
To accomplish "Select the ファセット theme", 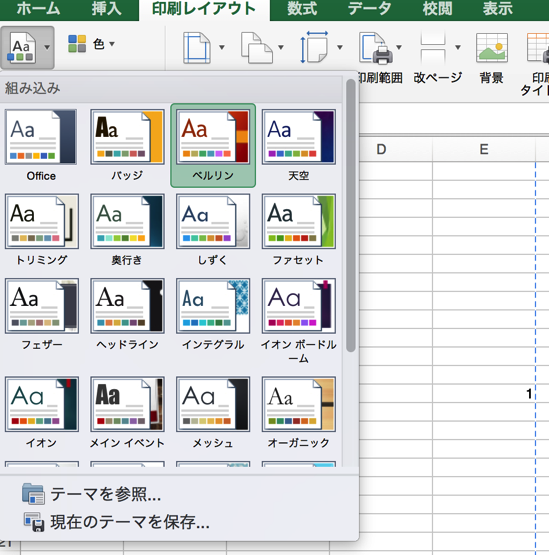I will pyautogui.click(x=299, y=230).
